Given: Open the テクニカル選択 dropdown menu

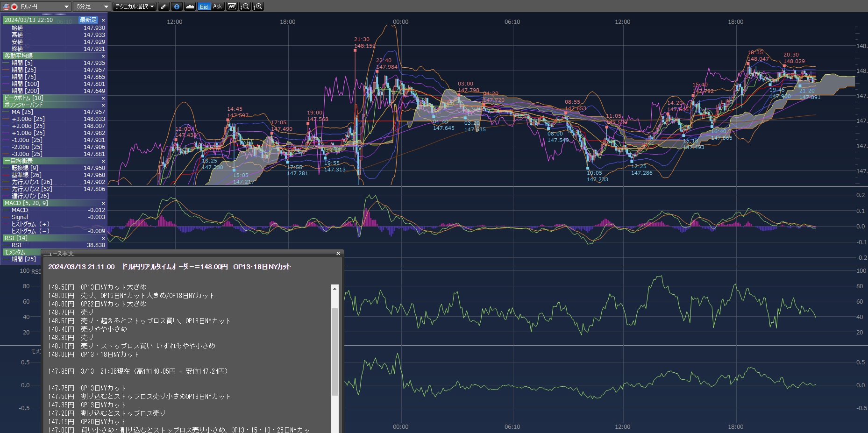Looking at the screenshot, I should coord(135,7).
